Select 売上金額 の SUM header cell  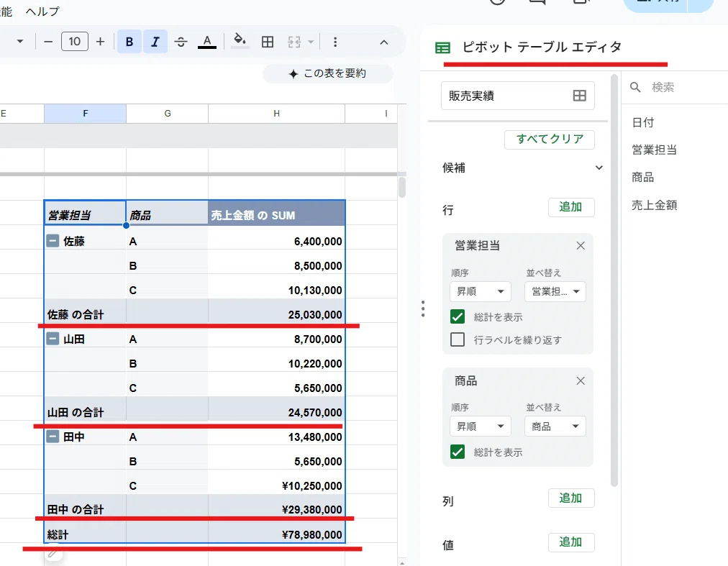tap(277, 213)
